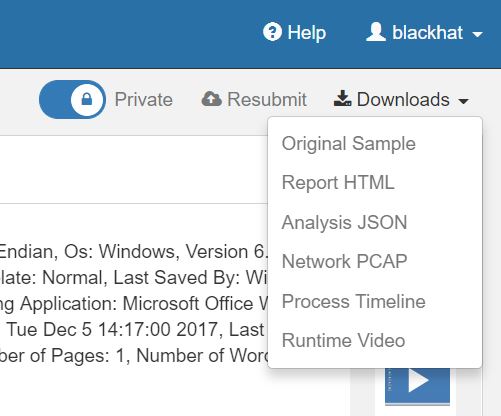Download the Analysis JSON file
The width and height of the screenshot is (501, 416).
(344, 222)
